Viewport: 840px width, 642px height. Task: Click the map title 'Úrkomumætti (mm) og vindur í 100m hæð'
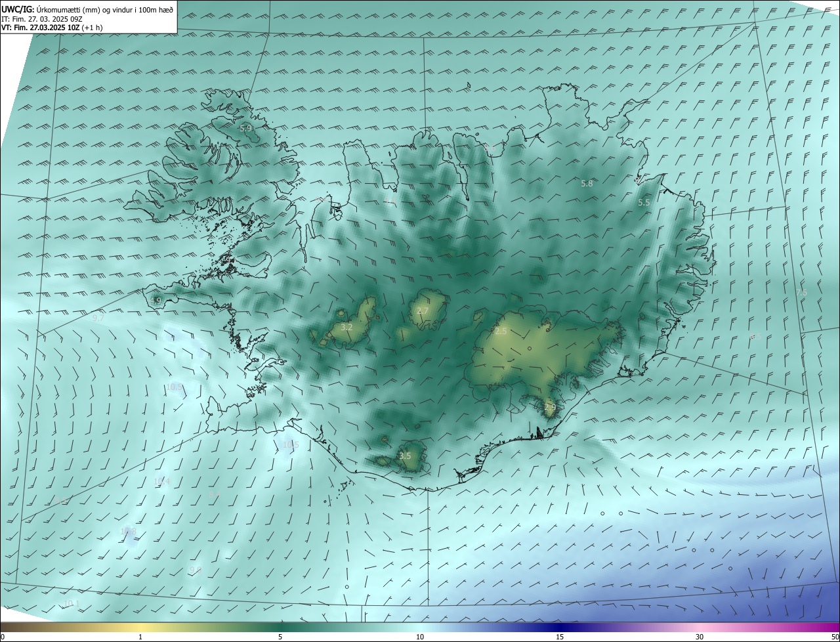pyautogui.click(x=104, y=9)
